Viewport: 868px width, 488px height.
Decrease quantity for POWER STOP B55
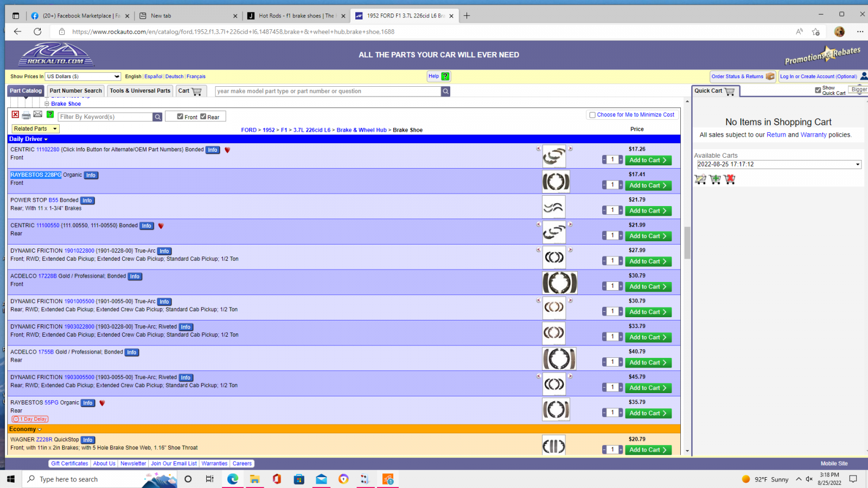[604, 210]
